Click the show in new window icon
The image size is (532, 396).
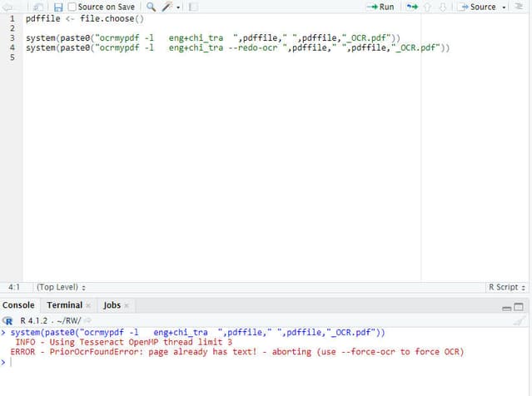coord(38,7)
